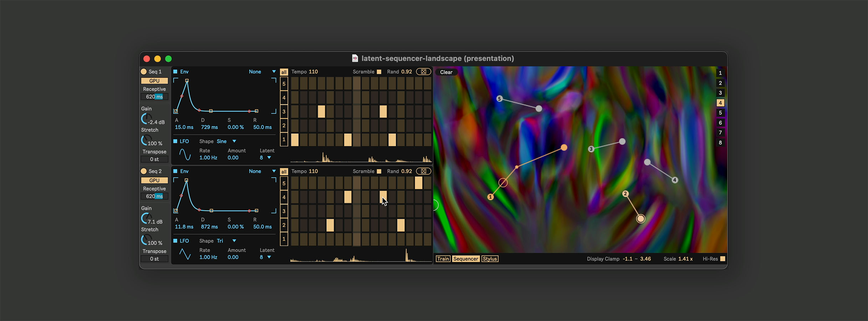This screenshot has width=868, height=321.
Task: Switch to the Stylus tab
Action: pyautogui.click(x=489, y=259)
